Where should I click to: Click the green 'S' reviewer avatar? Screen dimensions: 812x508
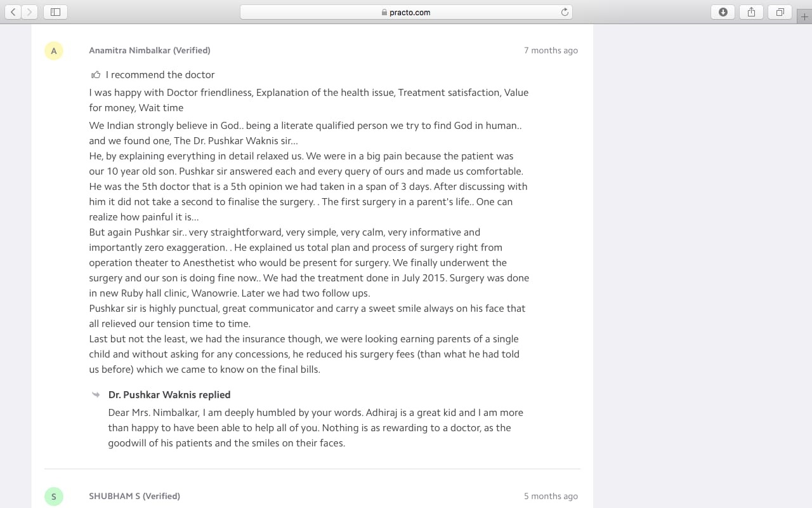point(54,497)
